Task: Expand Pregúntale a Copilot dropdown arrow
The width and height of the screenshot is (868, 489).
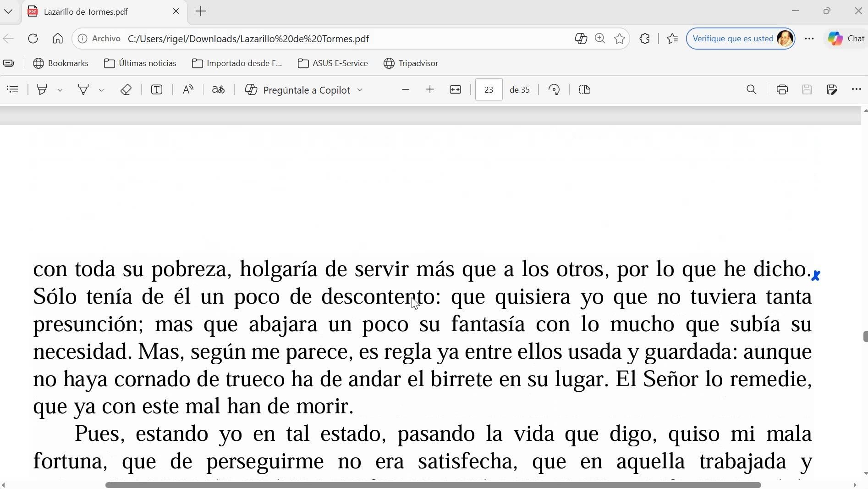Action: point(360,90)
